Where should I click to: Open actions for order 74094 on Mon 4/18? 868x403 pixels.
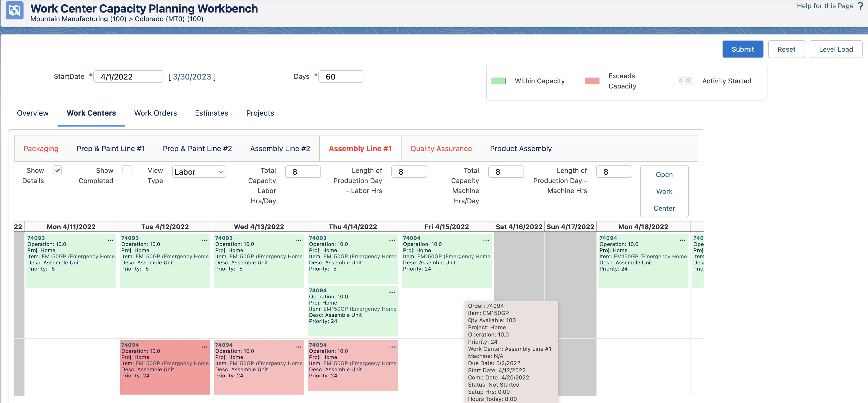click(x=682, y=240)
